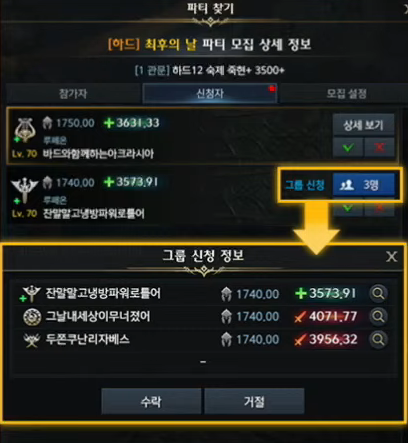Image resolution: width=408 pixels, height=443 pixels.
Task: Open details magnifier for 두쫀쿠난리자베스
Action: point(378,339)
